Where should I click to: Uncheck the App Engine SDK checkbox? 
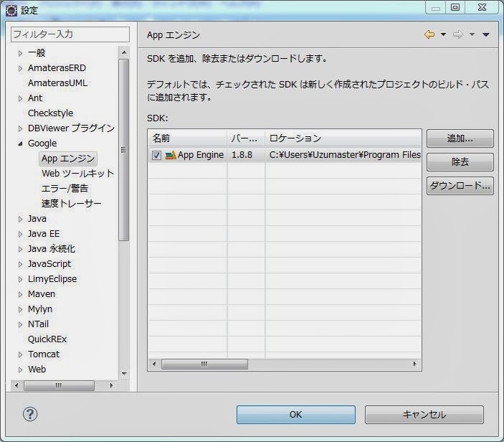click(156, 155)
